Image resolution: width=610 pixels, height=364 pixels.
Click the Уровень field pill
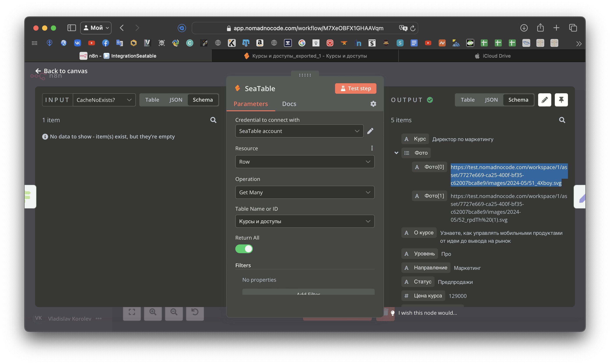click(420, 254)
